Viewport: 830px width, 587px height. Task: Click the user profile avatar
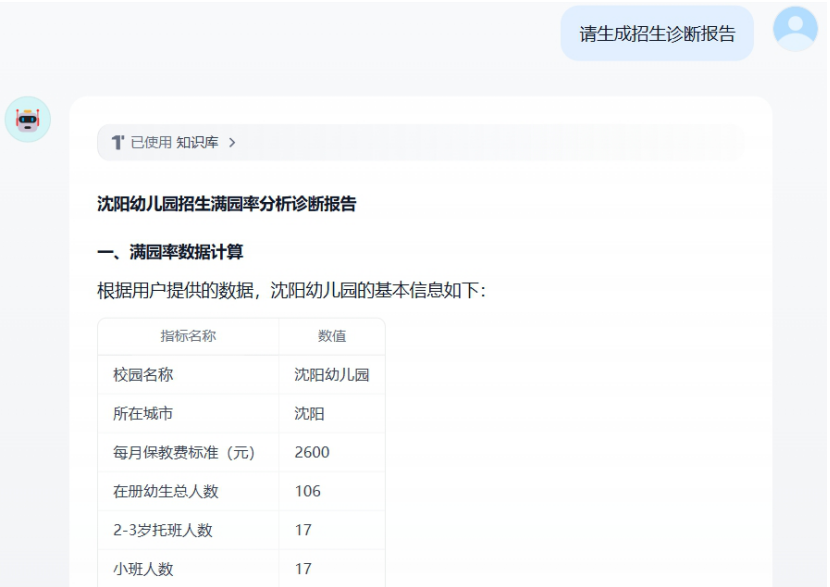coord(795,29)
